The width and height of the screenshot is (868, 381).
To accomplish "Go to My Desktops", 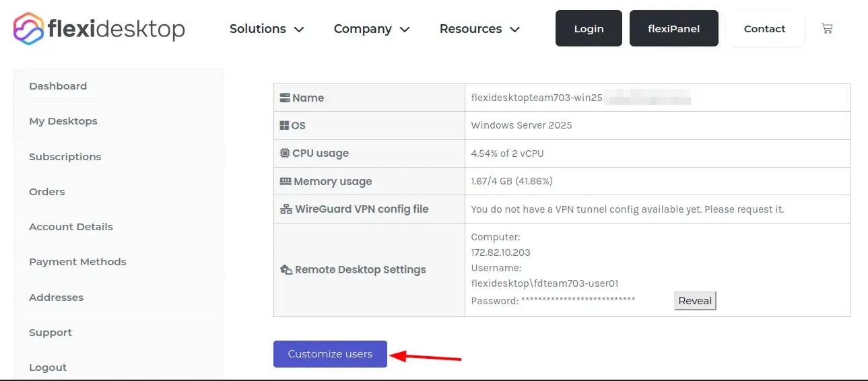I will coord(118,121).
